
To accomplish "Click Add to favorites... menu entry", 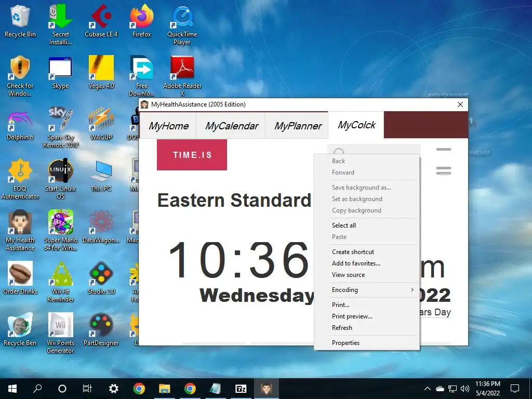I will coord(367,263).
